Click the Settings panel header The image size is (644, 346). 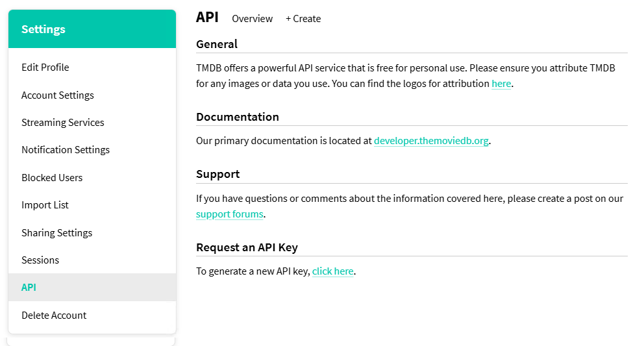(92, 29)
